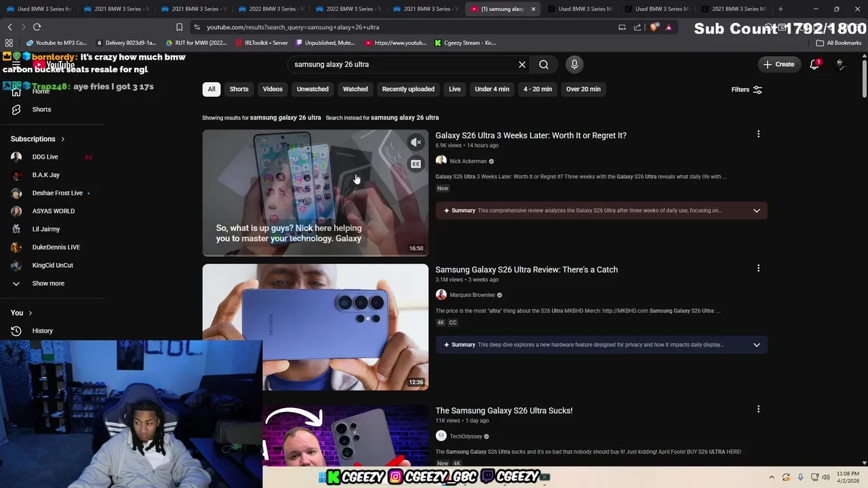Viewport: 868px width, 488px height.
Task: Toggle captions on the video preview
Action: coord(416,164)
